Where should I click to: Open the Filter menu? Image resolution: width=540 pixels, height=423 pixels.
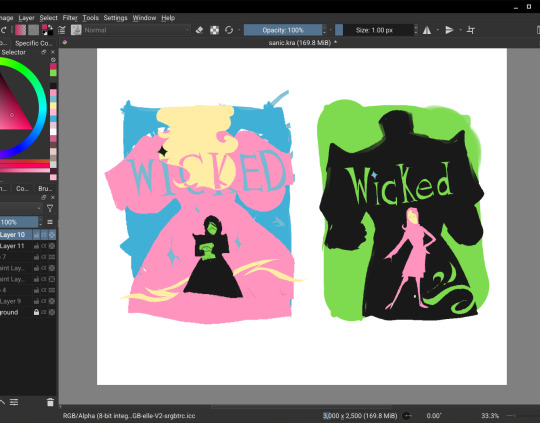(x=70, y=18)
